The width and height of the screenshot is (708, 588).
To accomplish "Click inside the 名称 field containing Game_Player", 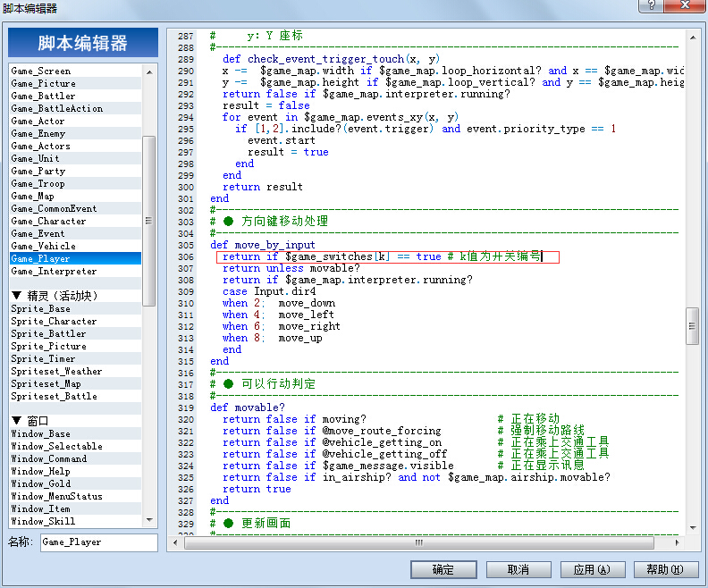I will [x=99, y=542].
